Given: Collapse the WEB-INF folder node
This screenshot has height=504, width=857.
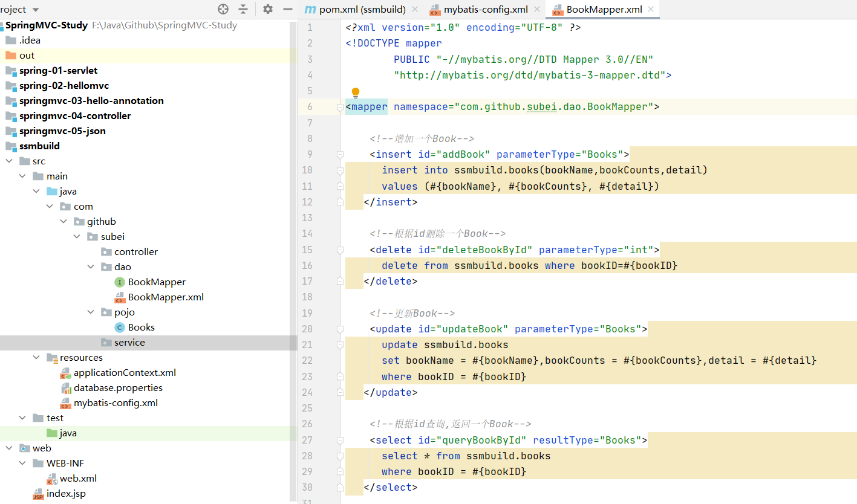Looking at the screenshot, I should click(x=23, y=464).
